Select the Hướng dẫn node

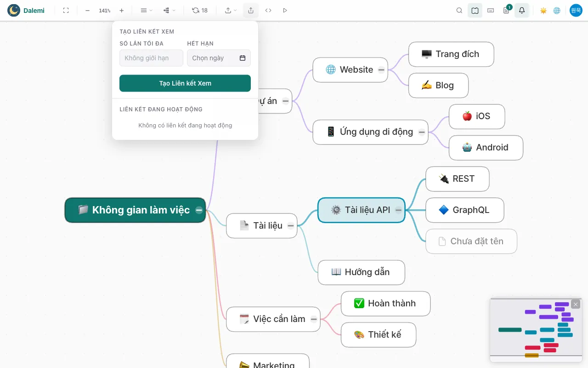click(362, 272)
